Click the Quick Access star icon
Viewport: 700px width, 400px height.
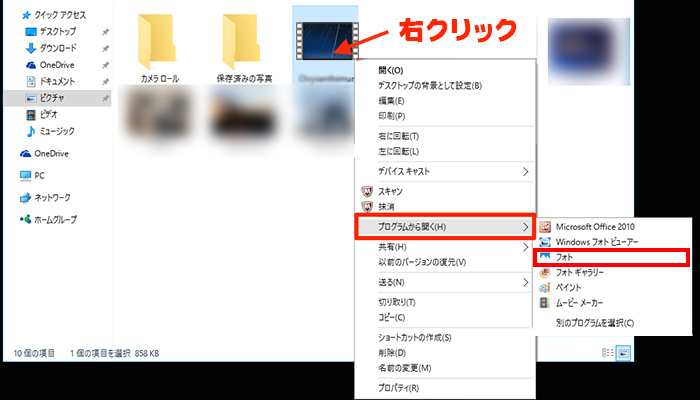pyautogui.click(x=26, y=16)
